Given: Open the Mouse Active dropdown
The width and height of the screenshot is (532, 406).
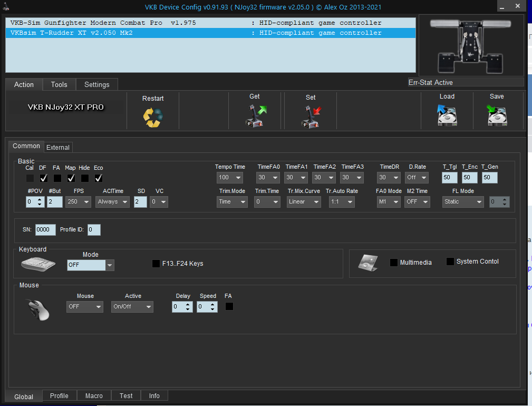Looking at the screenshot, I should tap(132, 307).
